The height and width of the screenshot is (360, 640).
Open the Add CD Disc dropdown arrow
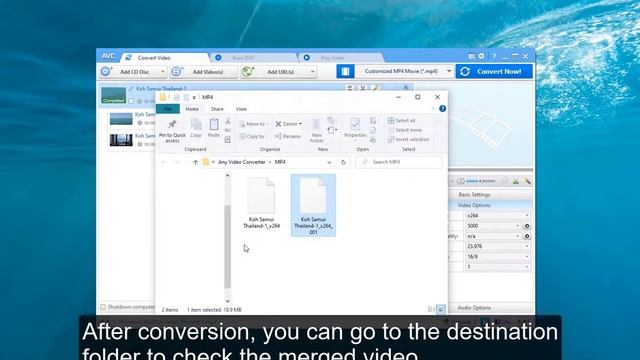162,72
